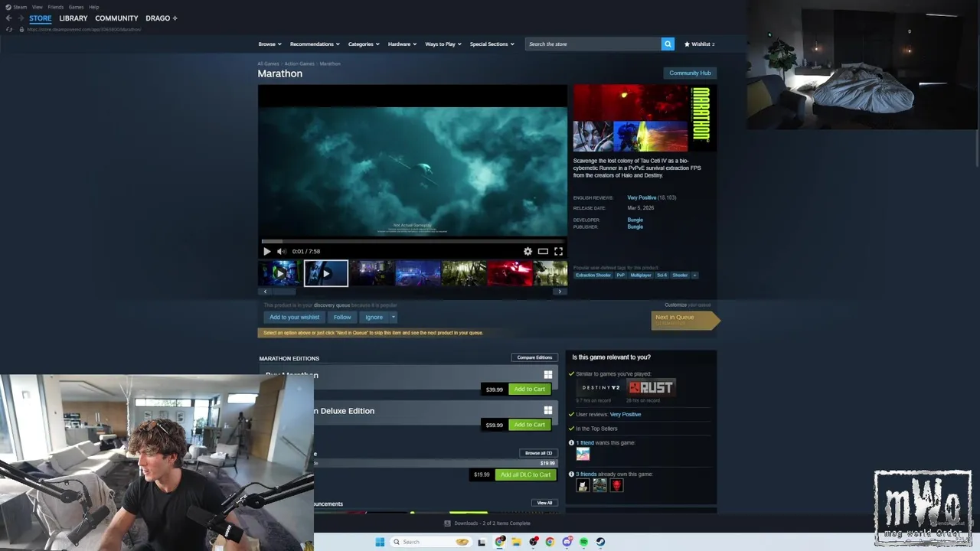The height and width of the screenshot is (551, 980).
Task: Open the Games menu
Action: [76, 7]
